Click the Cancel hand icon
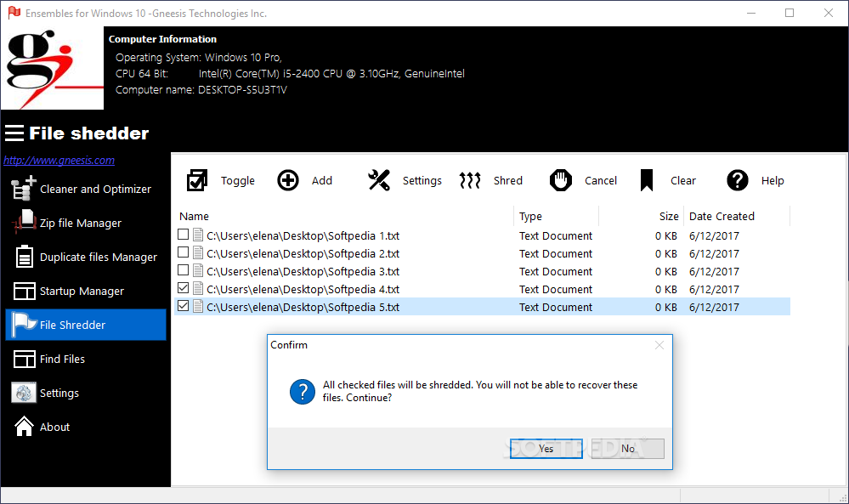 [561, 180]
